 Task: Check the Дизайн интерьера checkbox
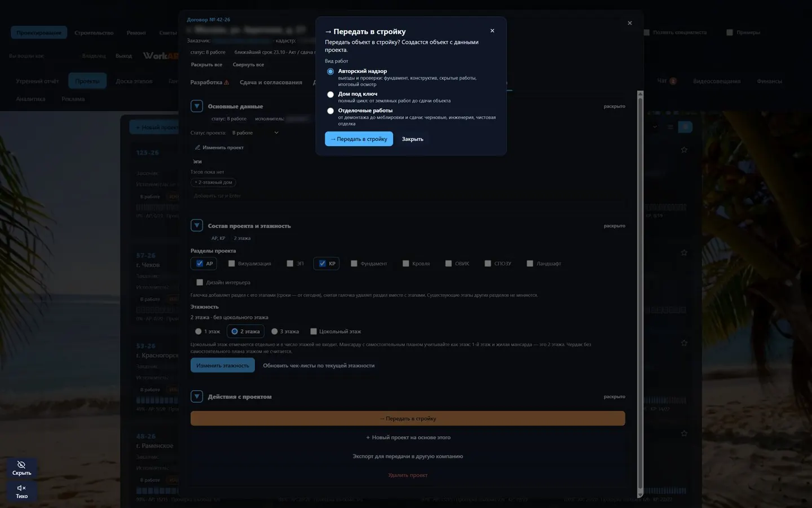(200, 282)
